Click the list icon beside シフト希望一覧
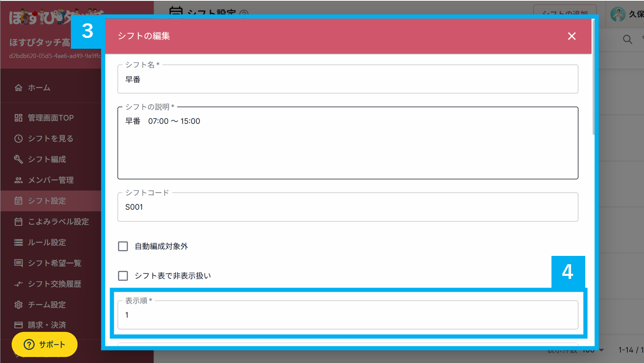 [18, 263]
